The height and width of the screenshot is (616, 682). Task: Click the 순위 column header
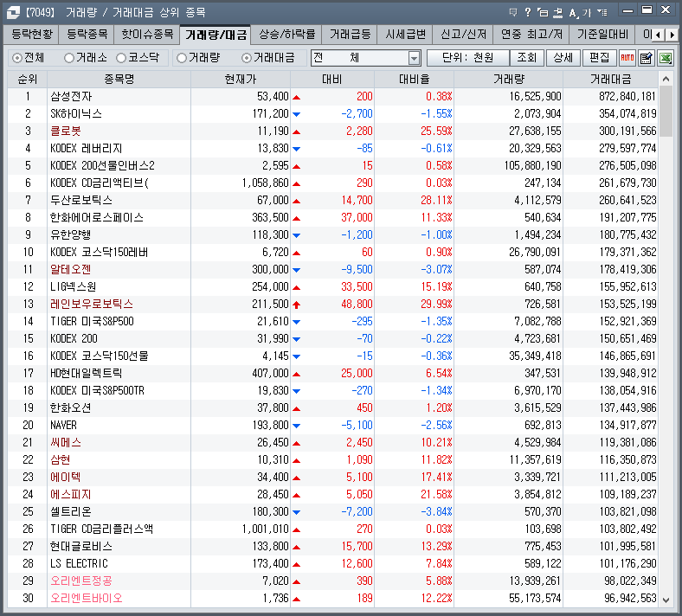tap(28, 79)
